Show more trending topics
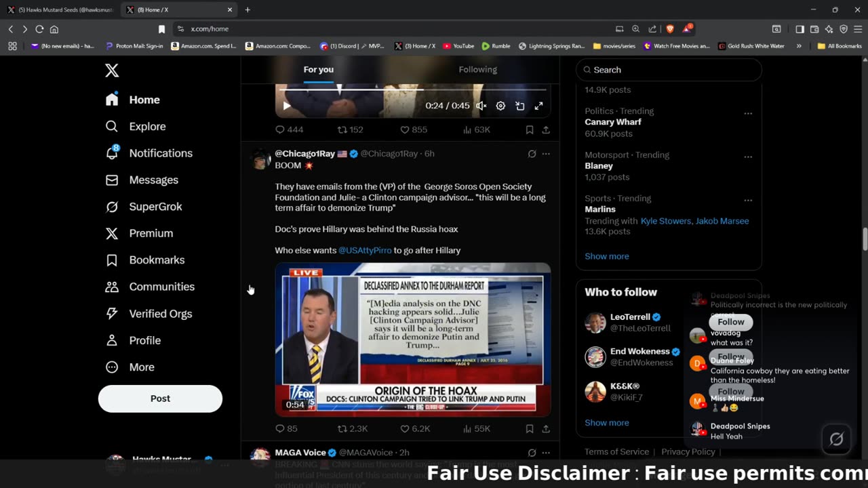868x488 pixels. [607, 256]
